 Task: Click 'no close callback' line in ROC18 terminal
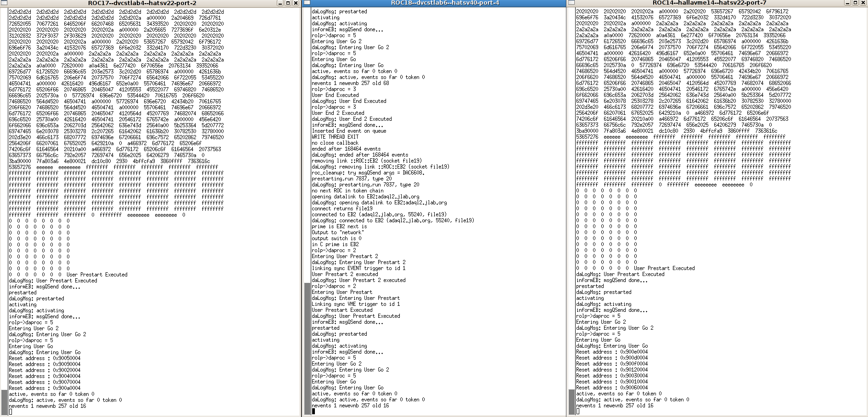(335, 143)
